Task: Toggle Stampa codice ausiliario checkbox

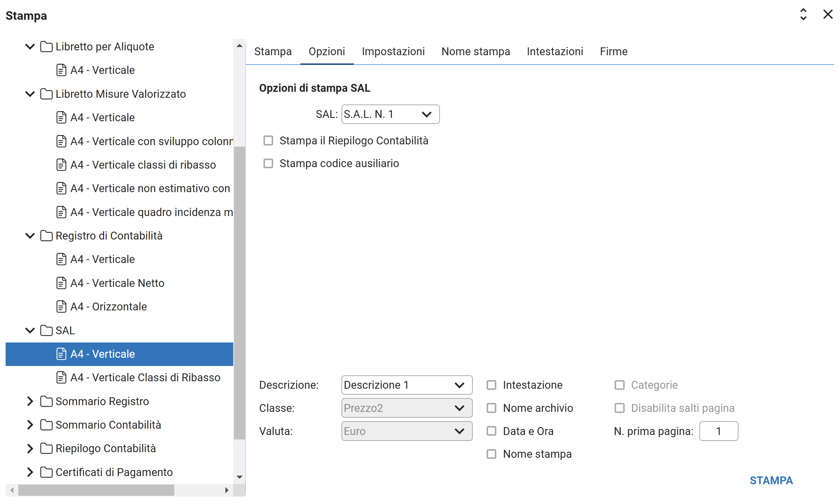Action: [x=268, y=163]
